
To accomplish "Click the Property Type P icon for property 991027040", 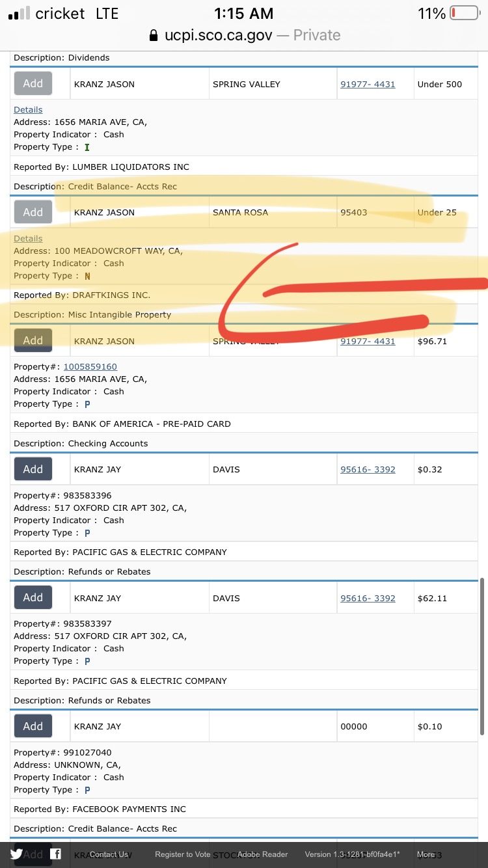I will [x=87, y=790].
